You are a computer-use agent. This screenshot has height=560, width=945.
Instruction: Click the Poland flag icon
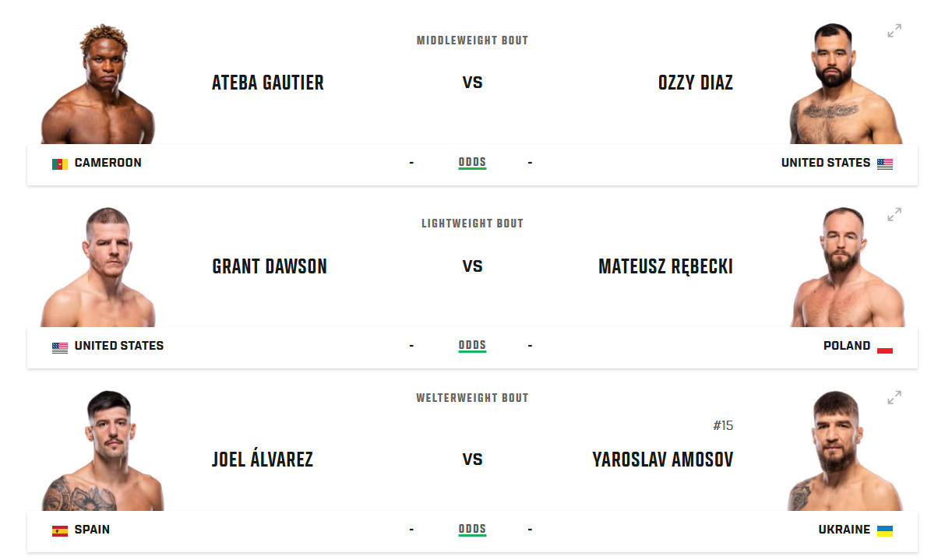click(x=885, y=347)
